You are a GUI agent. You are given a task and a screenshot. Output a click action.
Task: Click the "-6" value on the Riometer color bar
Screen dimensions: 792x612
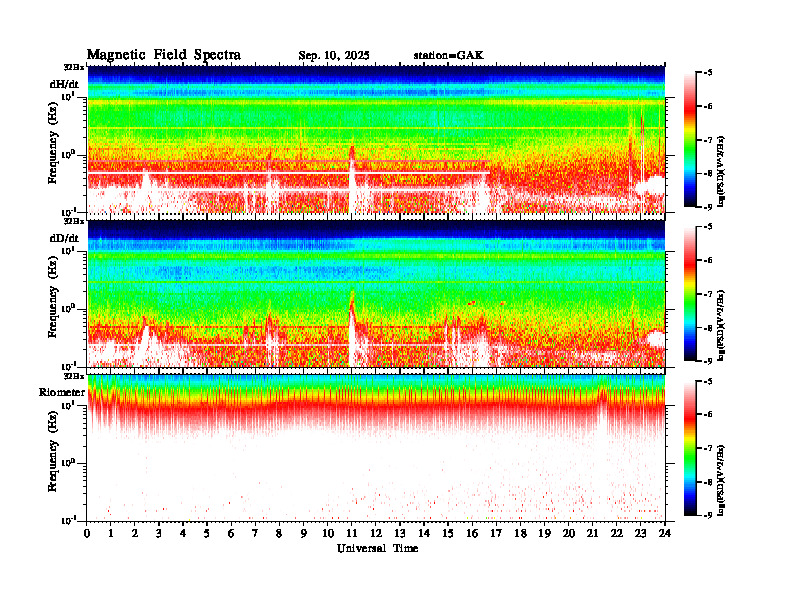[708, 414]
